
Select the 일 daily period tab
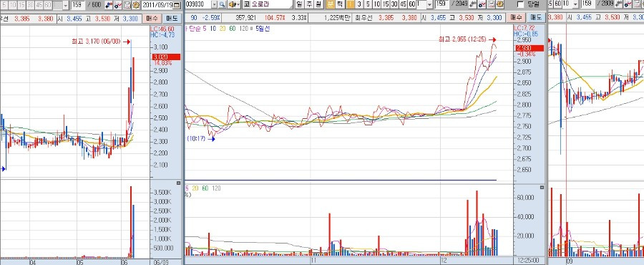300,5
